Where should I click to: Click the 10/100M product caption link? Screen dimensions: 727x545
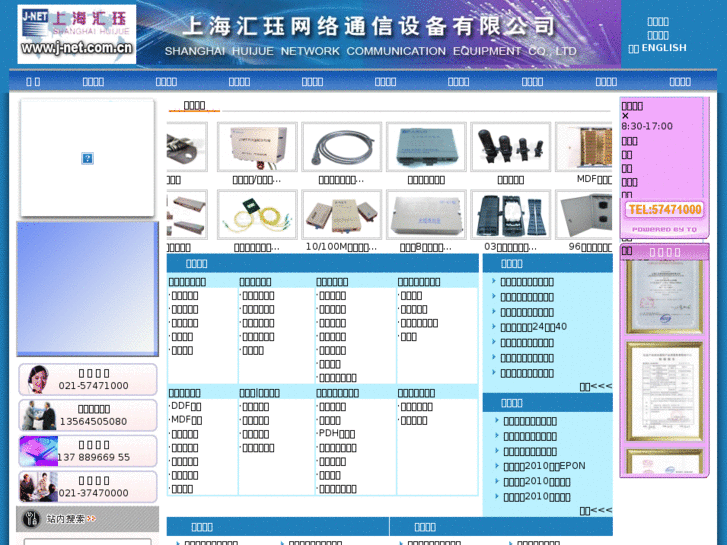341,247
